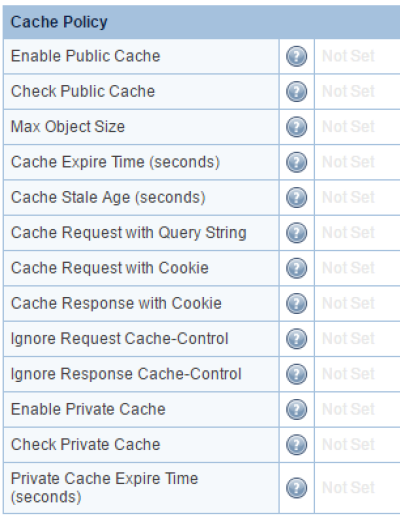400x522 pixels.
Task: Click help for Private Cache Expire Time
Action: [296, 488]
